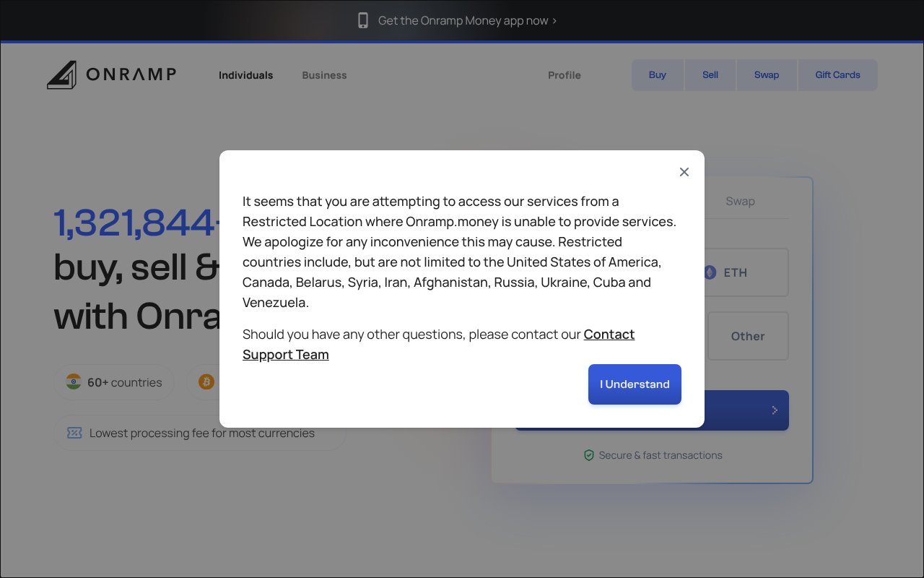Image resolution: width=924 pixels, height=578 pixels.
Task: Select the Individuals tab
Action: coord(245,75)
